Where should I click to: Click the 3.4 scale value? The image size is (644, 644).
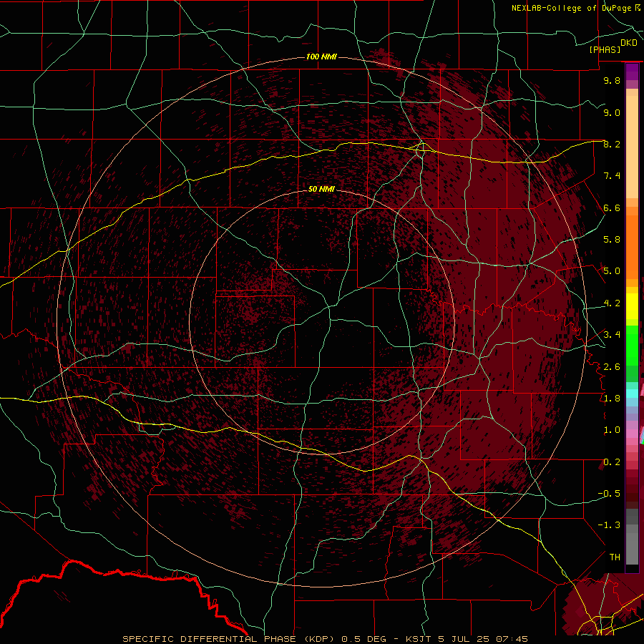612,335
